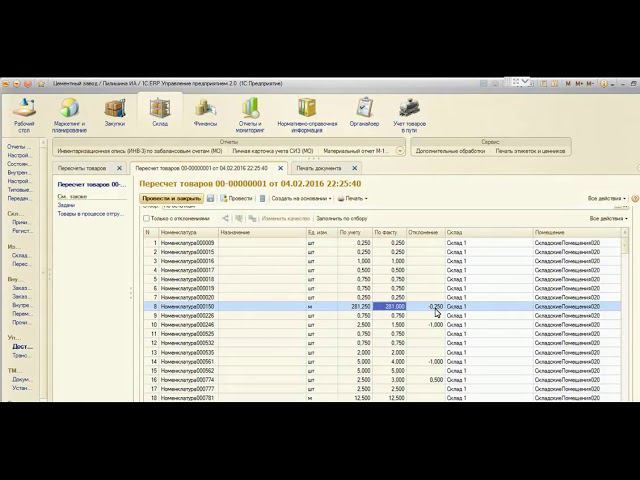Select the Склад section icon
Screen dimensions: 640x480
tap(160, 113)
